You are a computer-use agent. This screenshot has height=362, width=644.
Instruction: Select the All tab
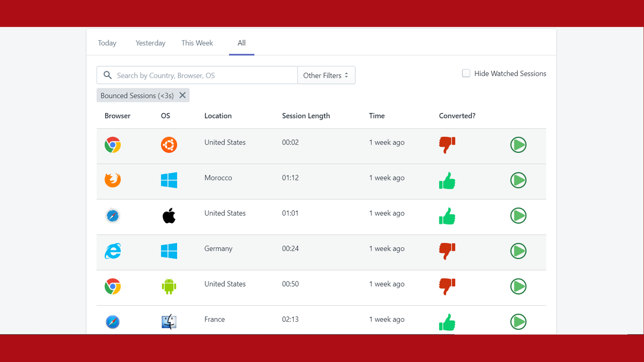(x=242, y=43)
